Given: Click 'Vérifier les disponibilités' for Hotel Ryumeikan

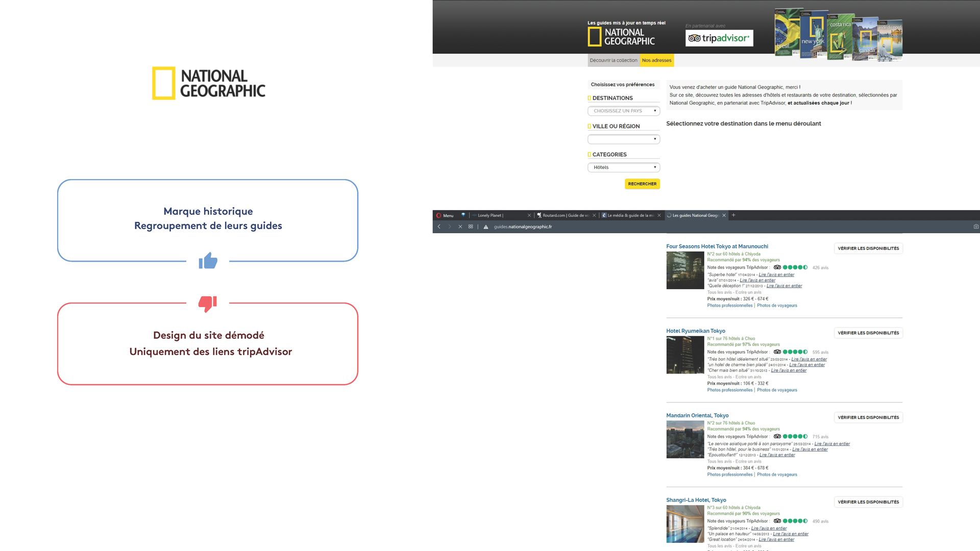Looking at the screenshot, I should point(868,333).
